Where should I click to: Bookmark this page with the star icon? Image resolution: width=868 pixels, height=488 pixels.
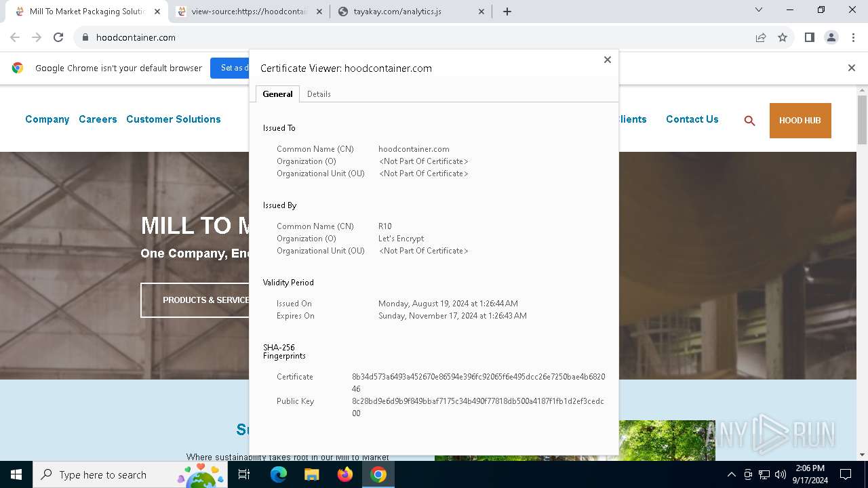point(783,37)
